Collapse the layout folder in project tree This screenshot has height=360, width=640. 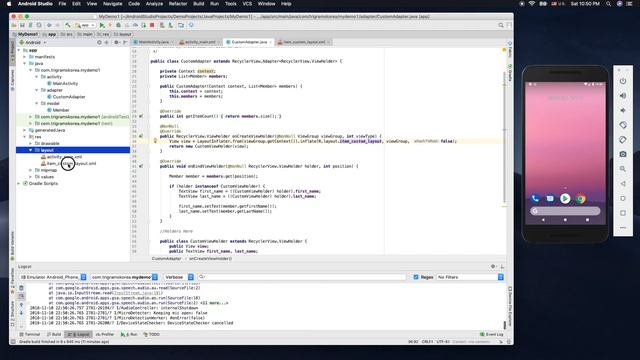[31, 150]
